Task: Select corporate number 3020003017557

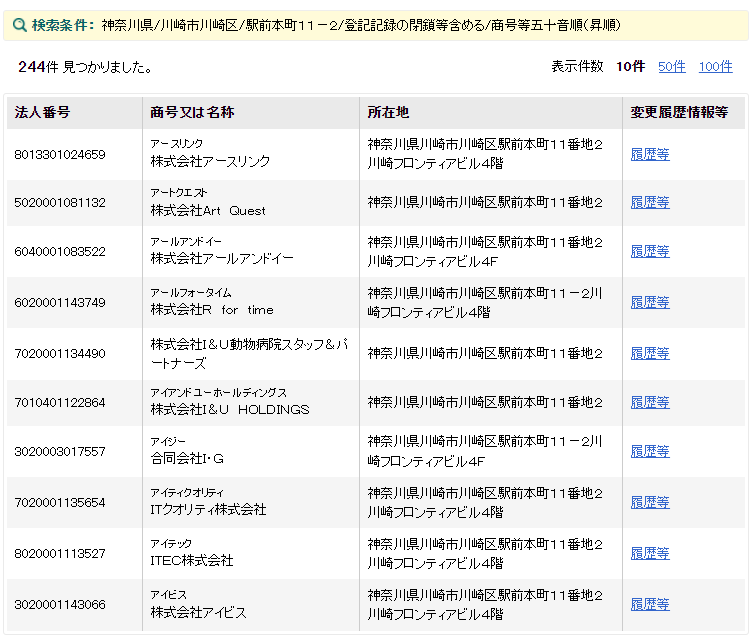Action: click(x=60, y=451)
